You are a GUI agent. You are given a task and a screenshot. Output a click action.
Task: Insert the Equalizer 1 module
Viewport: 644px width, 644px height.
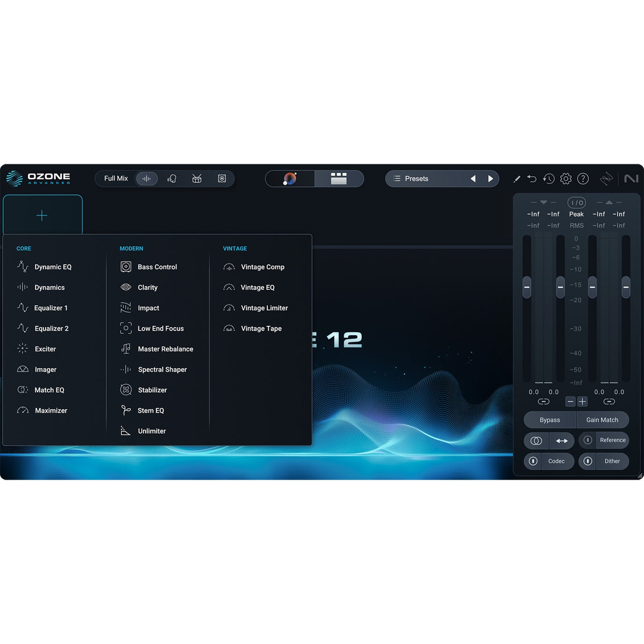(42, 308)
